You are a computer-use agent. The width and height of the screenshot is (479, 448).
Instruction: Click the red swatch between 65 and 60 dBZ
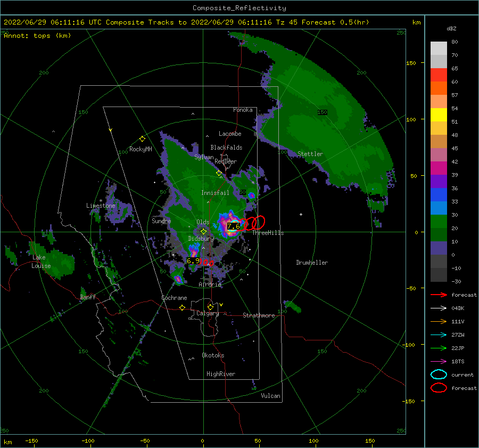coord(439,75)
